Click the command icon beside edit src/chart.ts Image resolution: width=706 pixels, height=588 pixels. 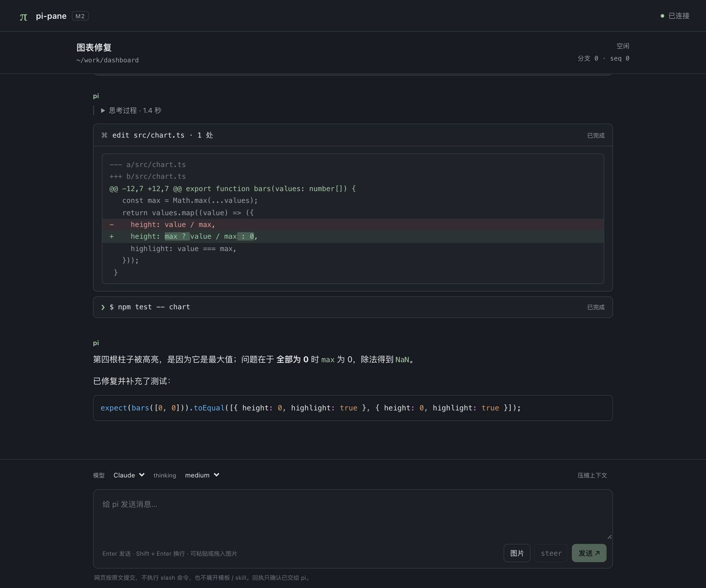tap(104, 135)
